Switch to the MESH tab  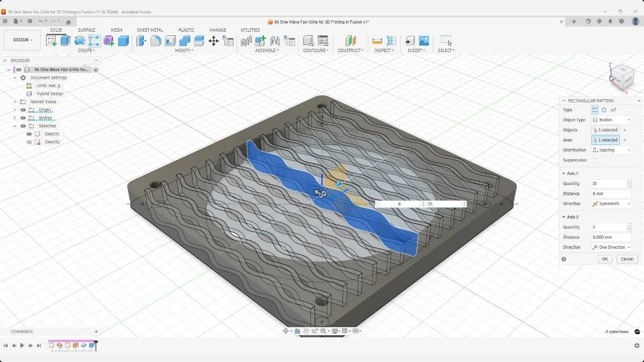pyautogui.click(x=116, y=30)
